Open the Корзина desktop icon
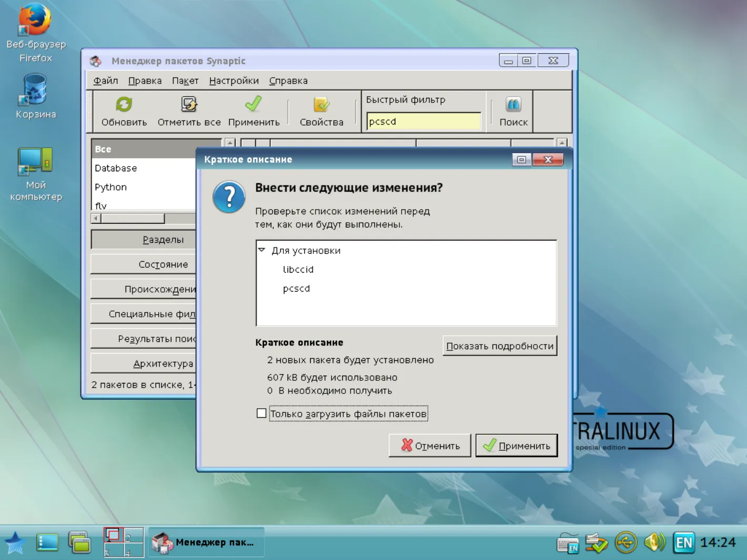Image resolution: width=747 pixels, height=560 pixels. 36,96
